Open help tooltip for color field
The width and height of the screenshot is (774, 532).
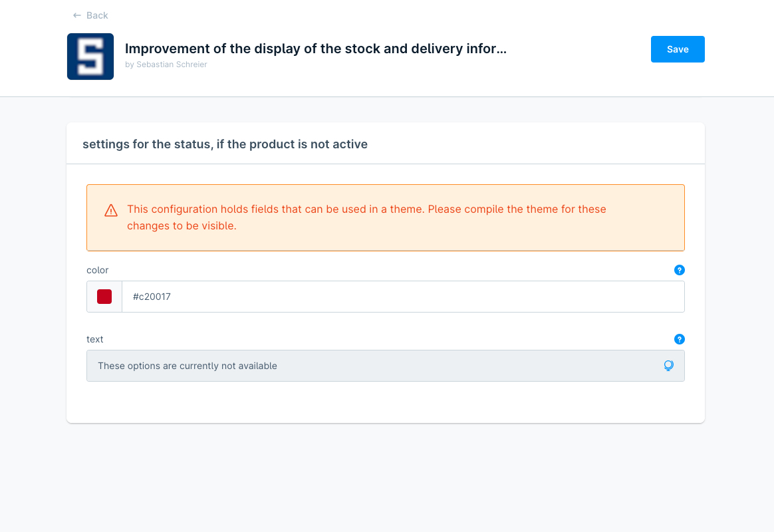[679, 270]
